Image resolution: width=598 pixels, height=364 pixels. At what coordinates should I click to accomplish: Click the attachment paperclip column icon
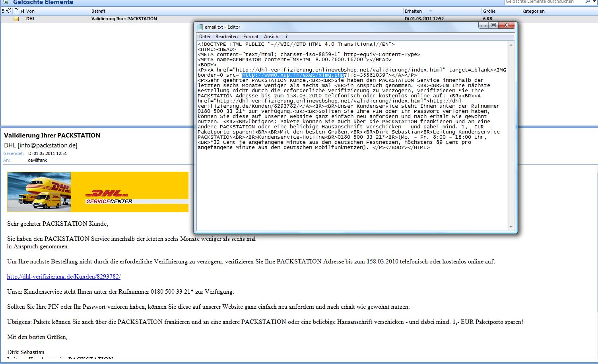(22, 11)
